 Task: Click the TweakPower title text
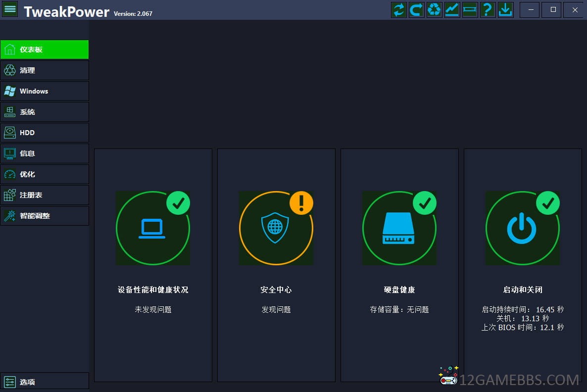pyautogui.click(x=66, y=12)
